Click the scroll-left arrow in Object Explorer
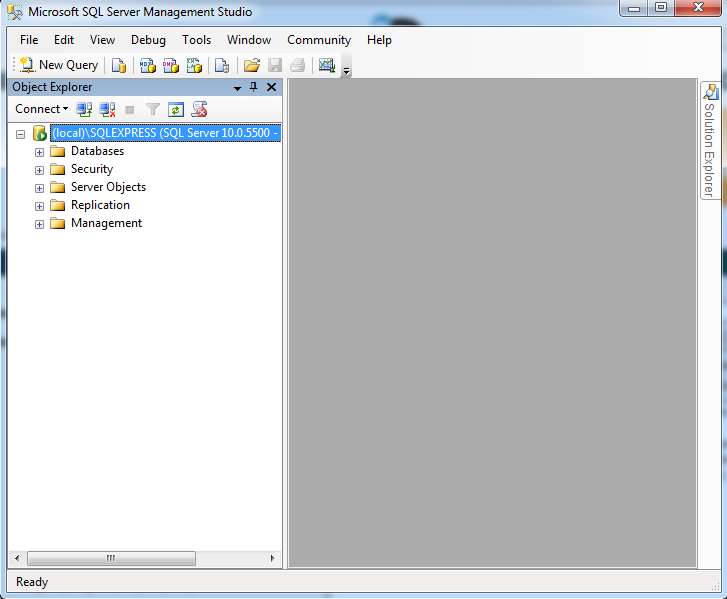 click(x=17, y=558)
